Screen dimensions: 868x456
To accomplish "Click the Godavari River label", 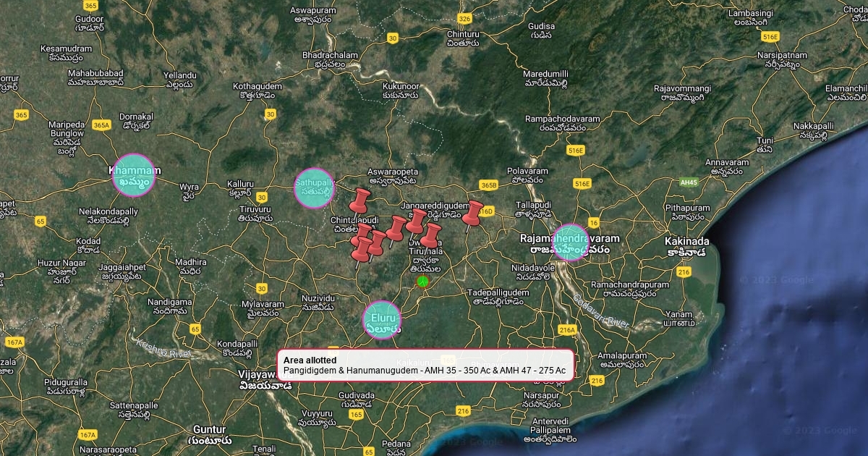I will [602, 312].
